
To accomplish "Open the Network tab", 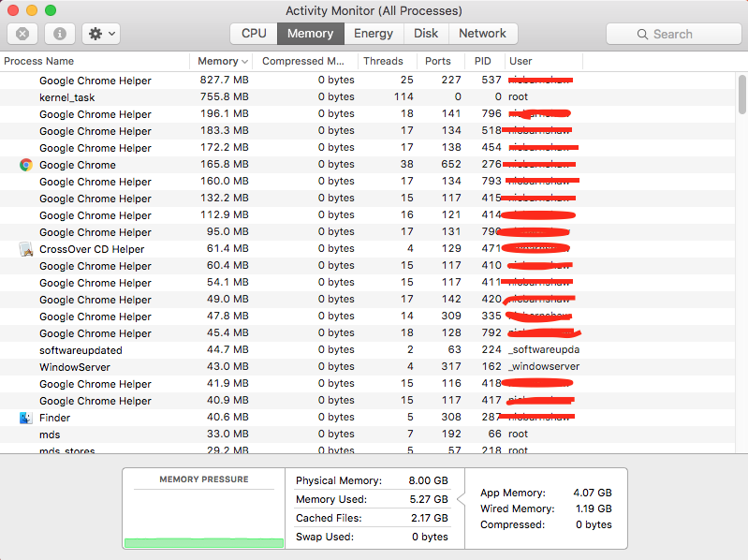I will coord(483,34).
